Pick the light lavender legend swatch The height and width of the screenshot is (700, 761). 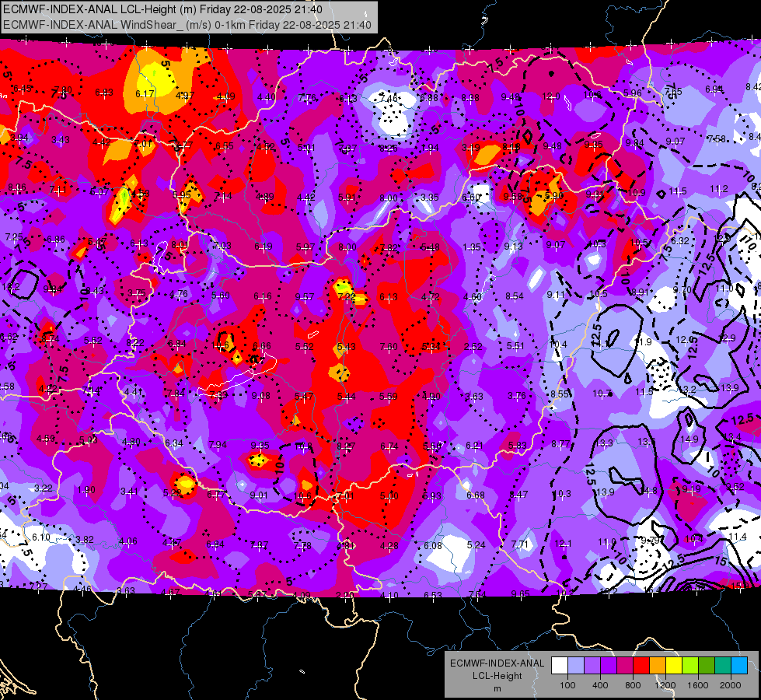click(x=576, y=666)
